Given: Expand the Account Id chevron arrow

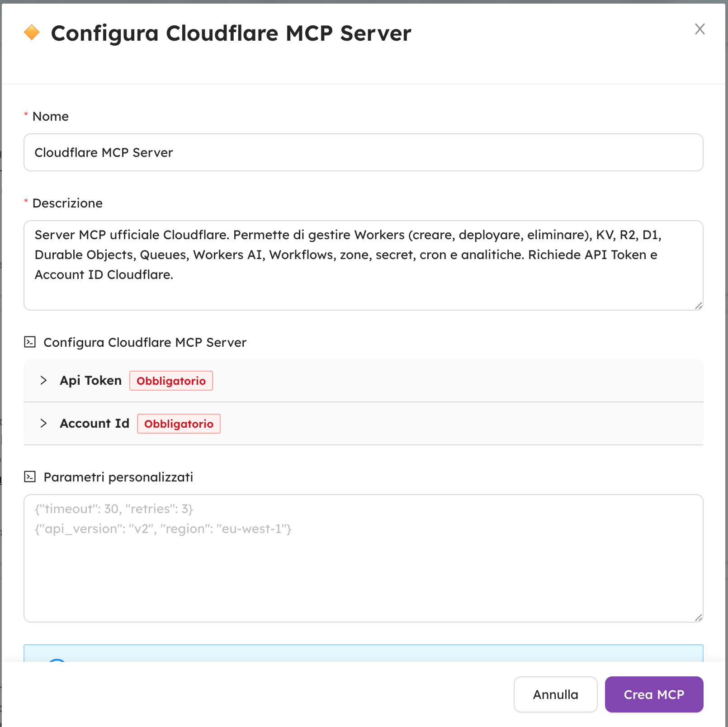Looking at the screenshot, I should coord(43,423).
